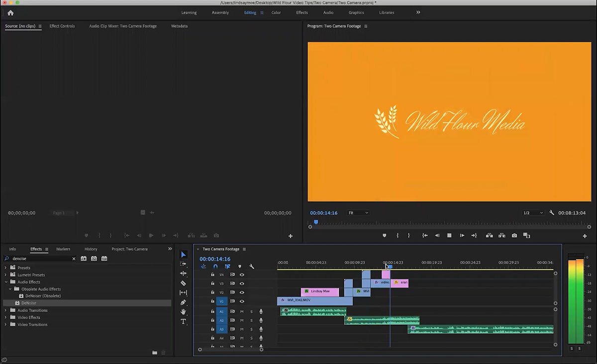
Task: Go to Out point in Program Monitor
Action: 474,236
